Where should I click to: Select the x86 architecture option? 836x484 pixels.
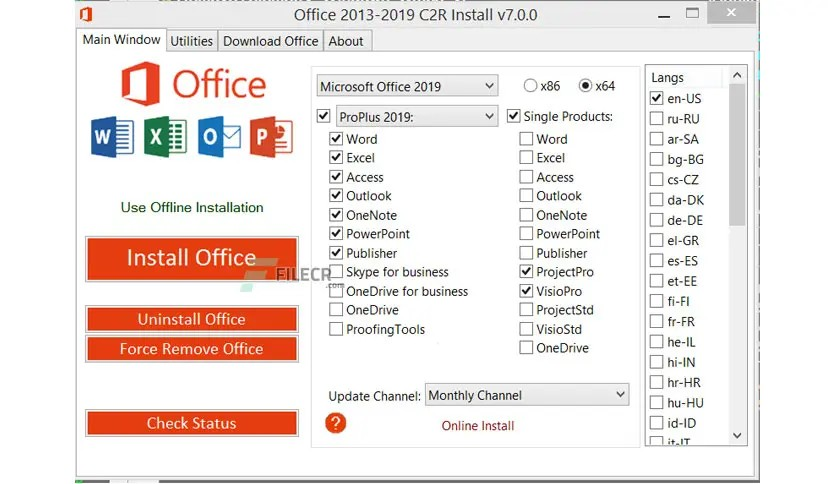[531, 86]
